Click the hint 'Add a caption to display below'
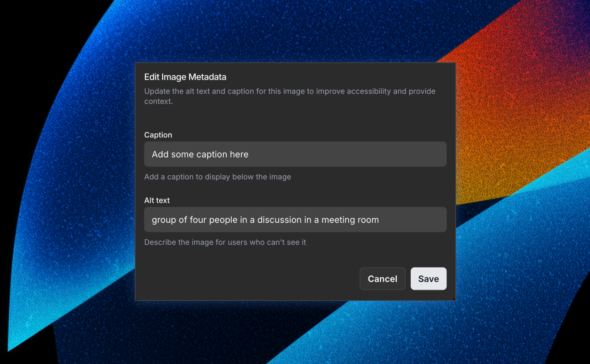The image size is (590, 364). tap(217, 177)
